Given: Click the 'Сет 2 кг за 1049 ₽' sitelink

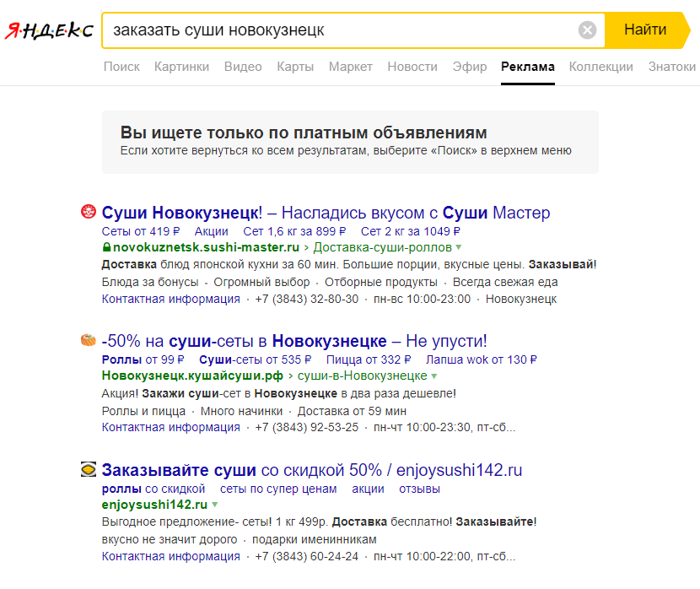Looking at the screenshot, I should [410, 231].
